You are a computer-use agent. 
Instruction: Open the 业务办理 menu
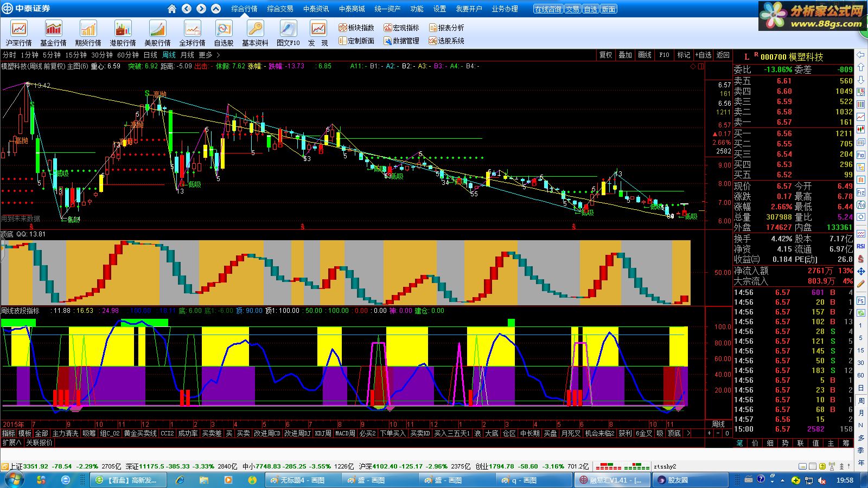click(x=505, y=9)
